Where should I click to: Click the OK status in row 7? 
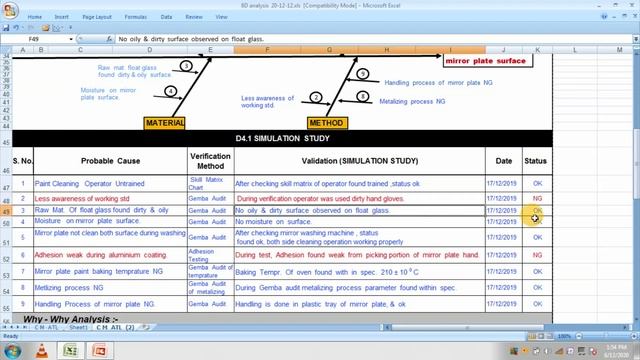[538, 271]
